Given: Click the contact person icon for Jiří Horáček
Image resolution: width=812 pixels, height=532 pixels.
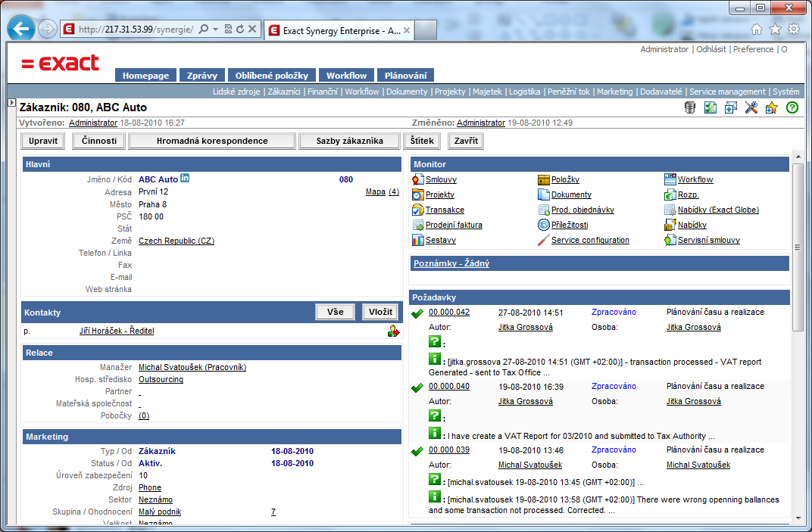Looking at the screenshot, I should (x=394, y=331).
